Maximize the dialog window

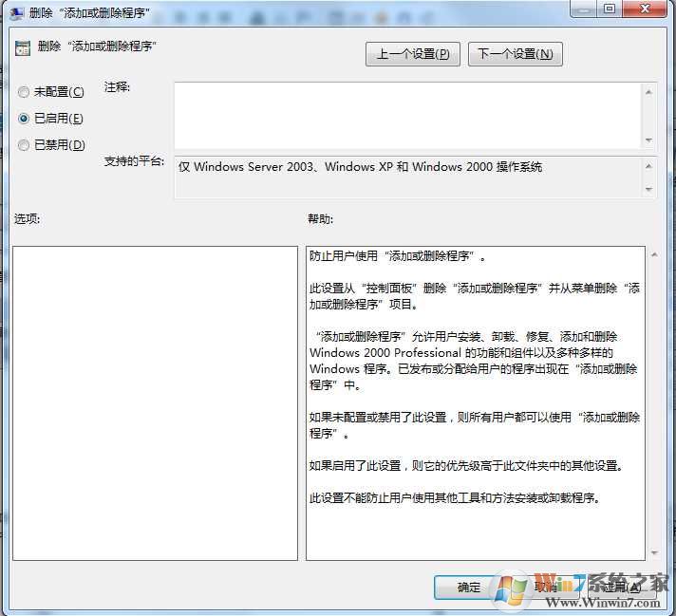tap(610, 9)
